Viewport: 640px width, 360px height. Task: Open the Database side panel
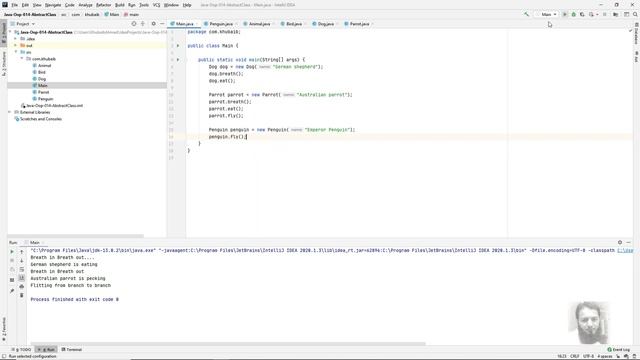click(x=636, y=33)
